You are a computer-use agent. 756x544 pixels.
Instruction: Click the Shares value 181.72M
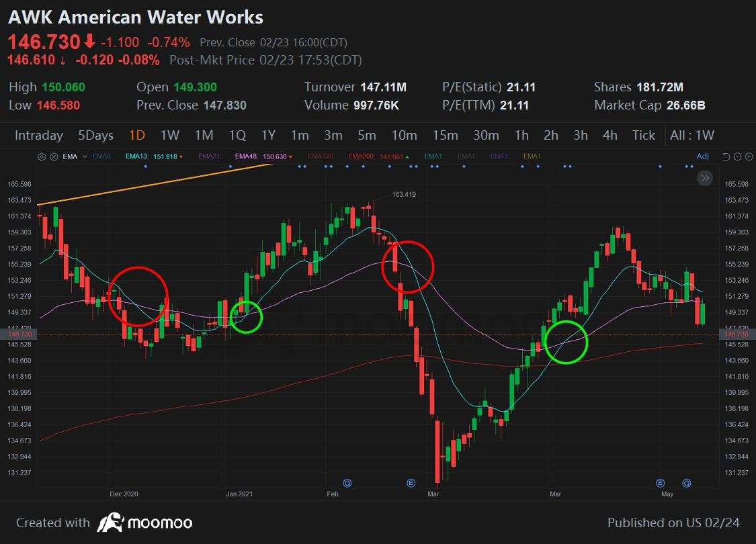pyautogui.click(x=660, y=87)
